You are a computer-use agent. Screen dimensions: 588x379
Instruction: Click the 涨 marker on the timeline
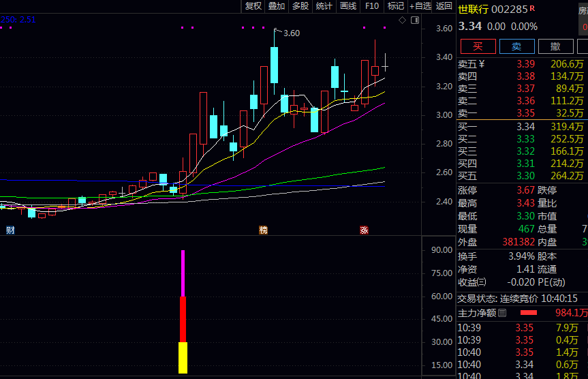click(364, 230)
